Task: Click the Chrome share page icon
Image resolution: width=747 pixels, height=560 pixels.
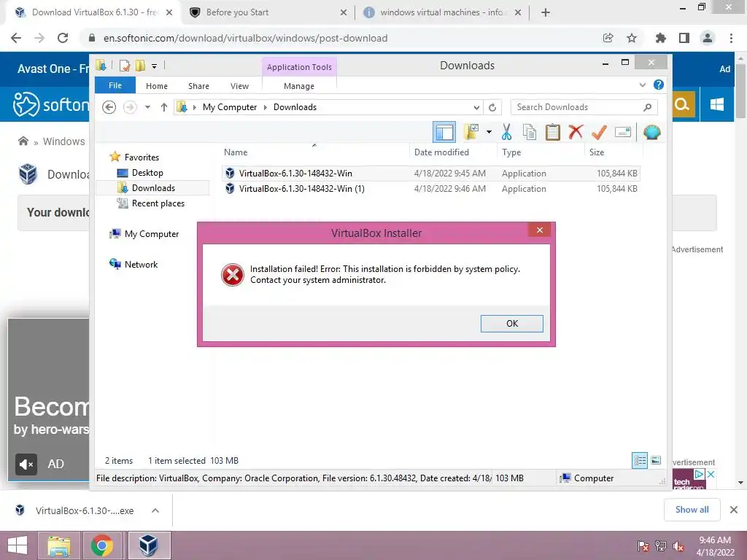Action: pyautogui.click(x=608, y=38)
